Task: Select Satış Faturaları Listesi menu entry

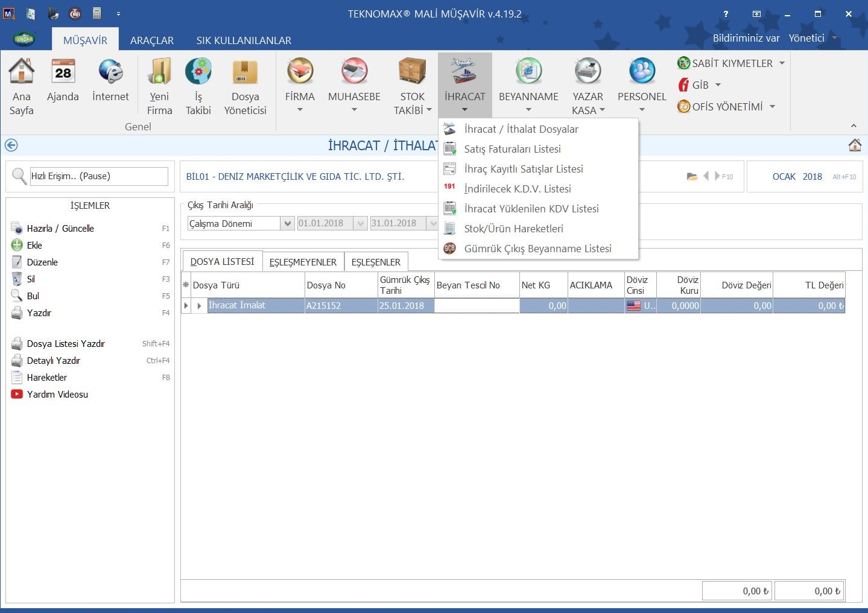Action: (x=512, y=149)
